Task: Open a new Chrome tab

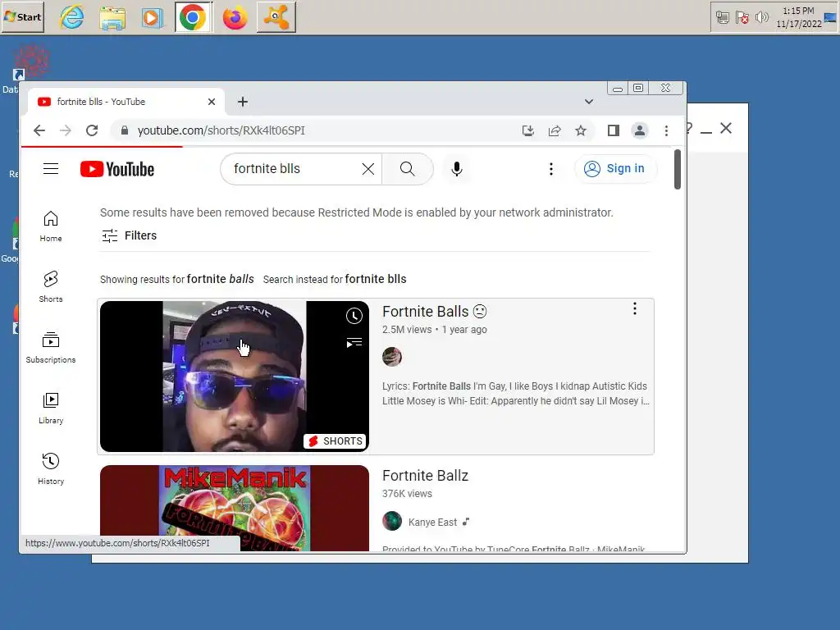Action: point(243,102)
